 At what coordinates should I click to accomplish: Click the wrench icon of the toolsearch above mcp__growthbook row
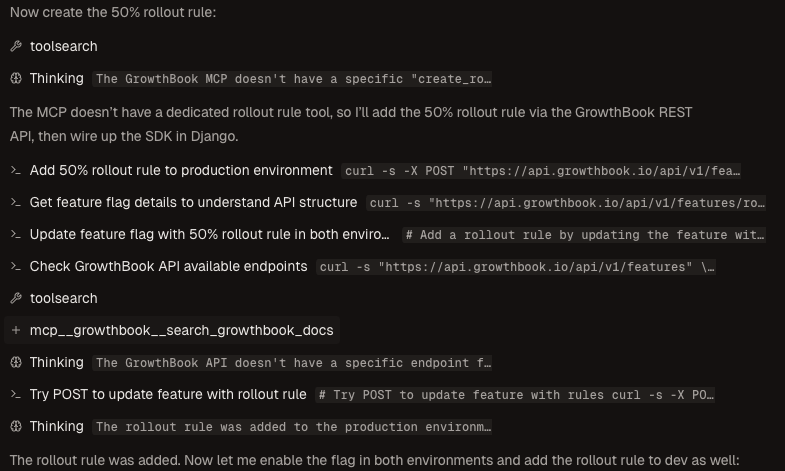point(16,299)
